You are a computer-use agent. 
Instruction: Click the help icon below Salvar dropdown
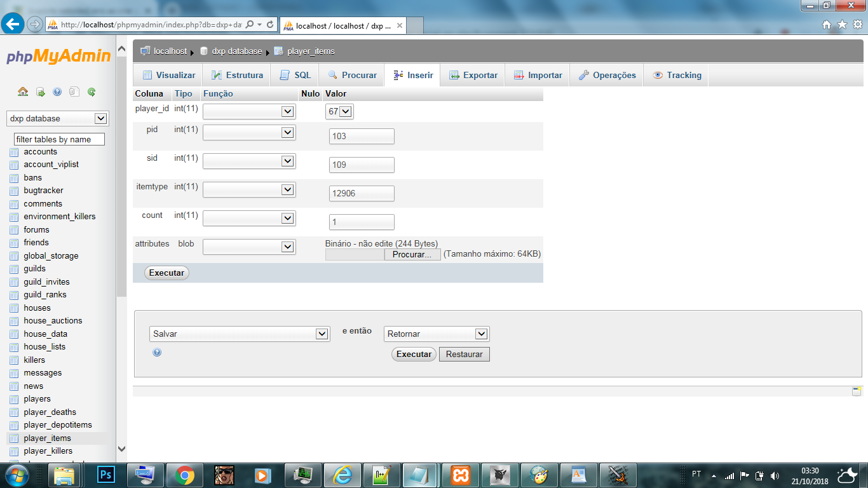157,352
